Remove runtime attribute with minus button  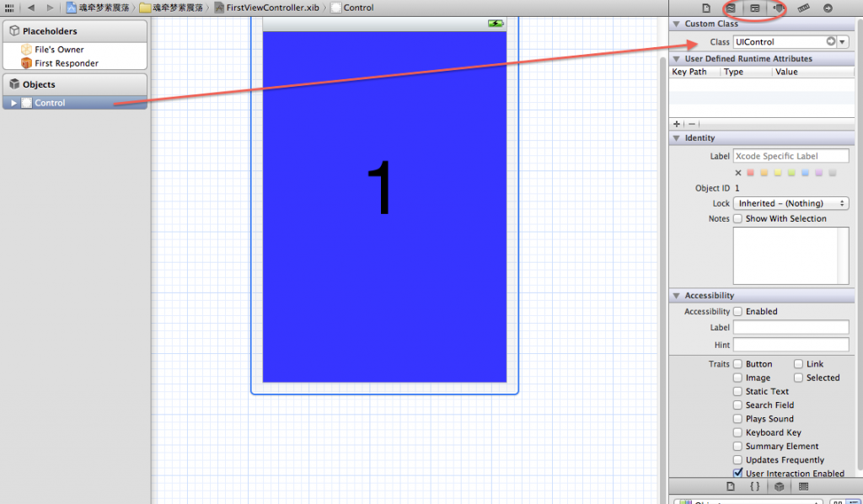coord(692,124)
